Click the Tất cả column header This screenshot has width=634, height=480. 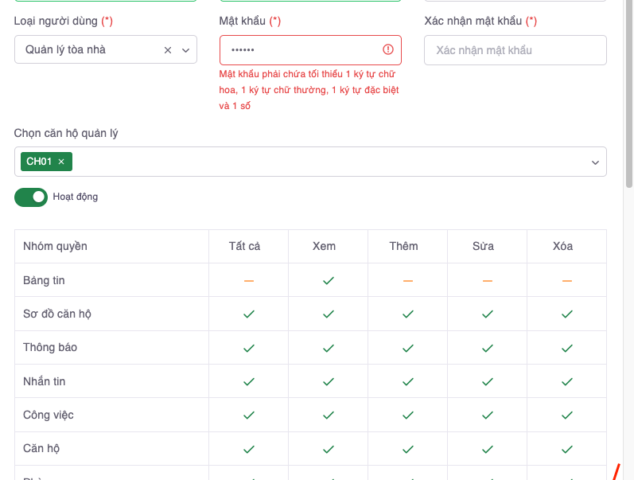point(248,246)
